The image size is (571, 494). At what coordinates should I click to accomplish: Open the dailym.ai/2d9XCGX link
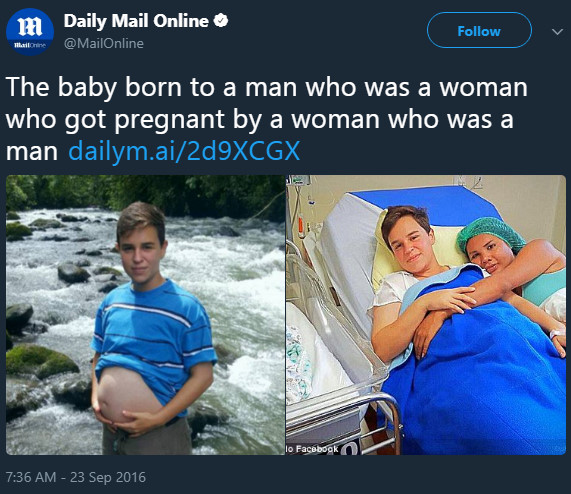[x=184, y=151]
